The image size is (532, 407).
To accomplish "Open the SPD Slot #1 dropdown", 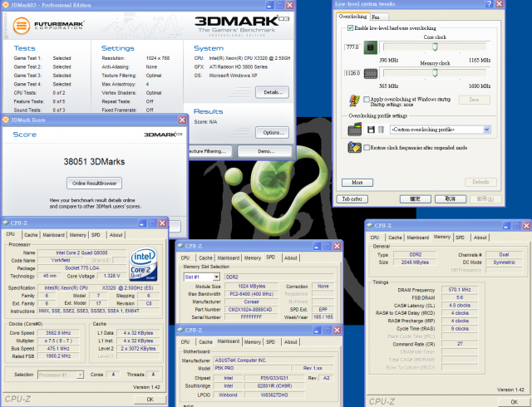I will click(x=216, y=277).
